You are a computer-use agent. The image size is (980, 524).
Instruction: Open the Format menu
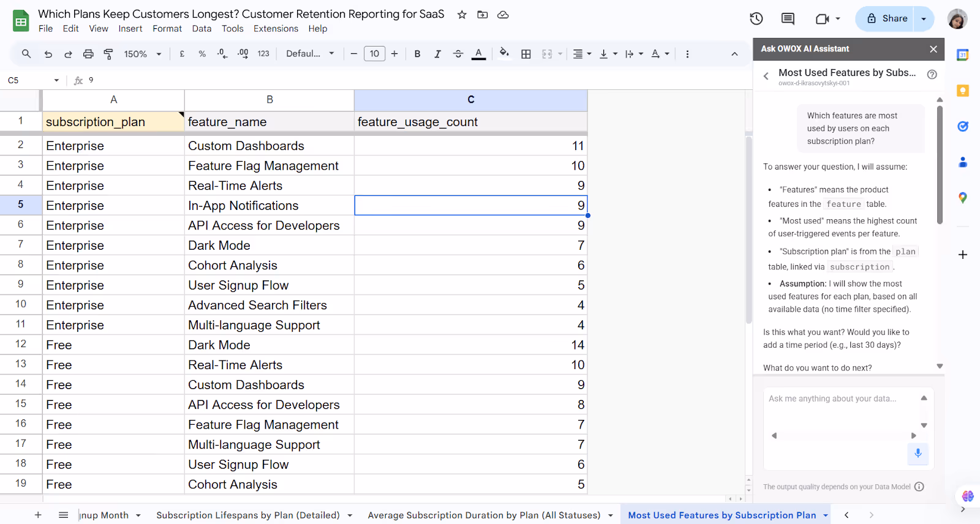[x=167, y=29]
